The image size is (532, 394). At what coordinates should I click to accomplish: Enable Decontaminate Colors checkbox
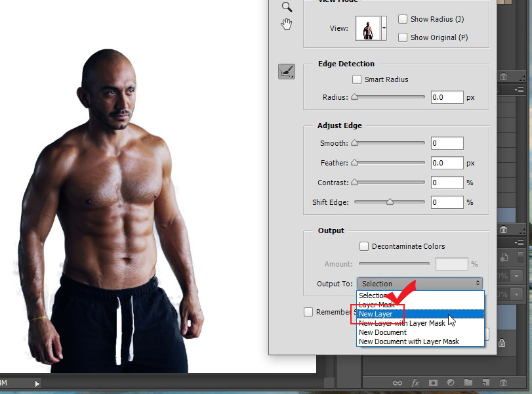(x=363, y=246)
